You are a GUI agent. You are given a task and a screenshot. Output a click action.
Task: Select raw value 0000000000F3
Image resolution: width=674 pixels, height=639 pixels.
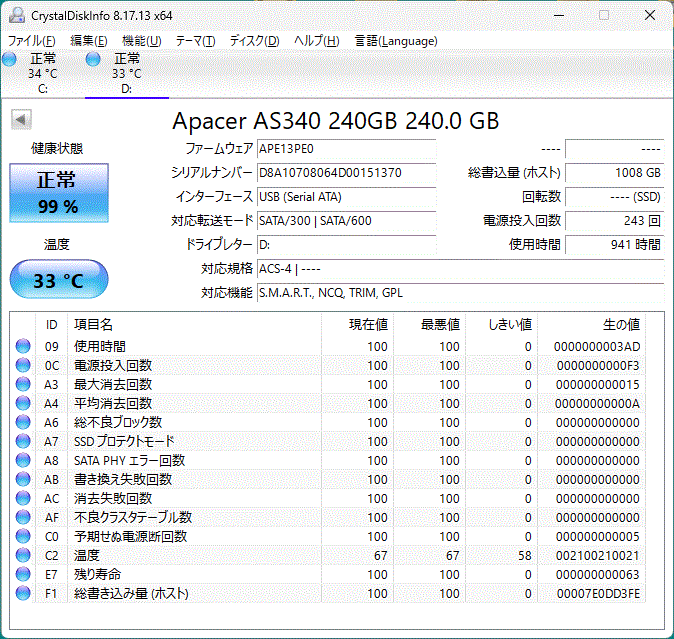click(x=598, y=366)
